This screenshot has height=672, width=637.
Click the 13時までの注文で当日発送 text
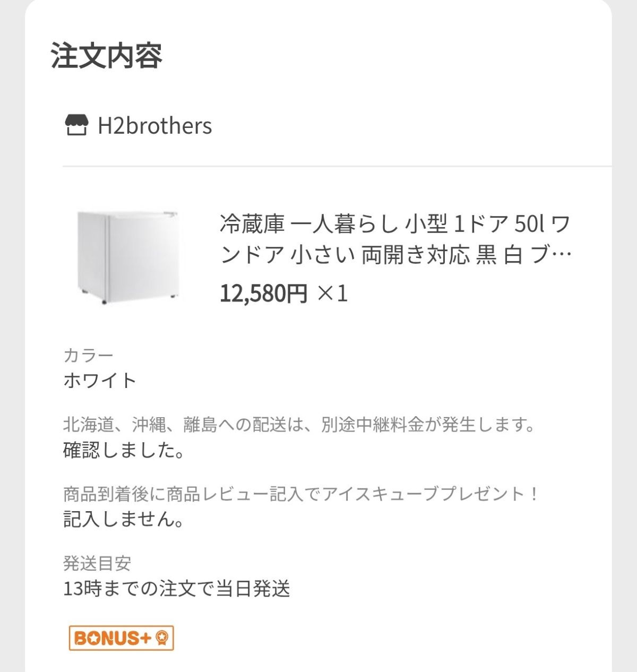tap(177, 589)
